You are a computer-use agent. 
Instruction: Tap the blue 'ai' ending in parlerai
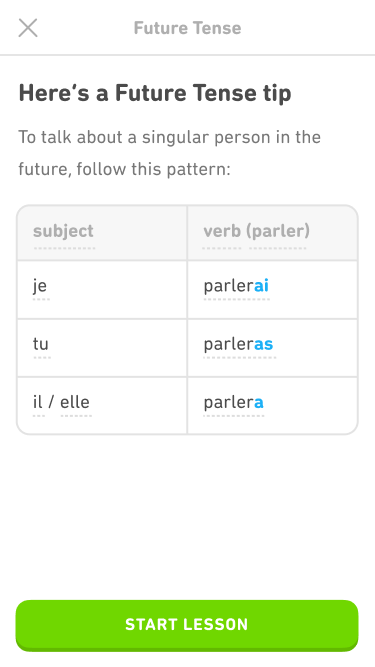(x=261, y=286)
